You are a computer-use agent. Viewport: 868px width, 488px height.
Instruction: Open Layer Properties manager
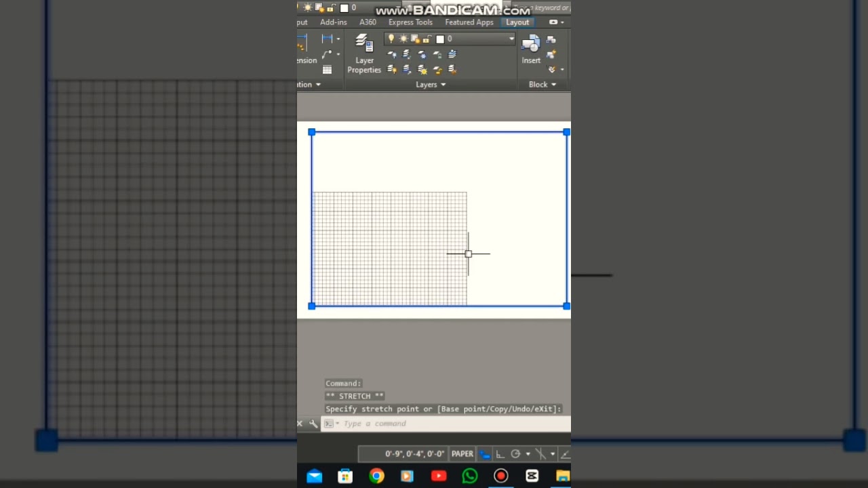click(x=364, y=53)
